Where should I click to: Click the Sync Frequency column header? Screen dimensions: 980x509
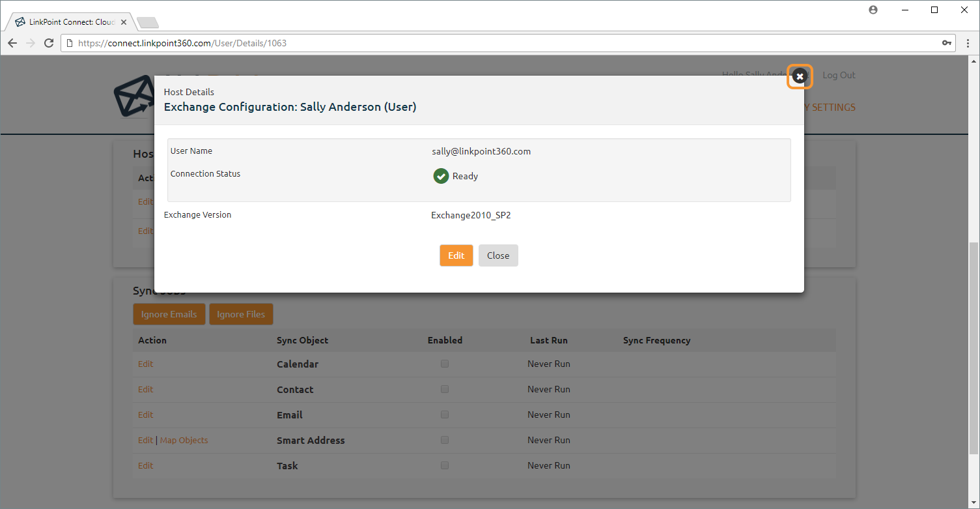pyautogui.click(x=656, y=340)
